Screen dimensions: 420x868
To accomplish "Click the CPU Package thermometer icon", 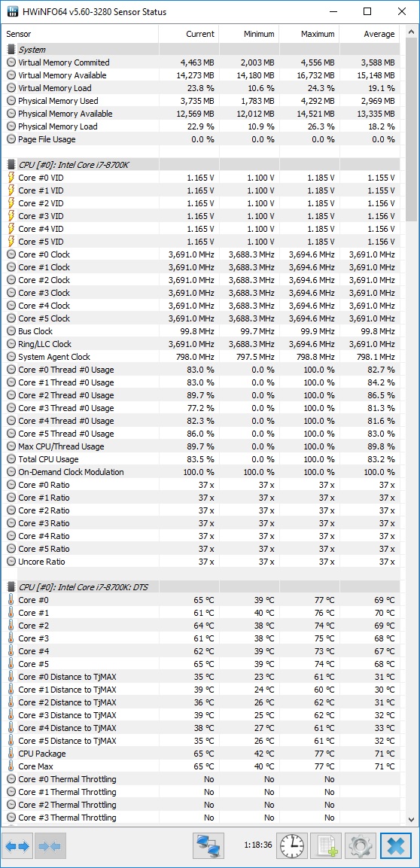I will (x=11, y=754).
